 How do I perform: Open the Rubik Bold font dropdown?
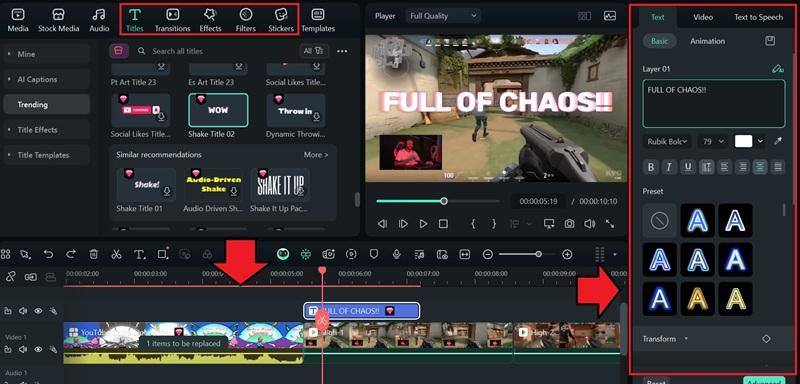click(668, 141)
